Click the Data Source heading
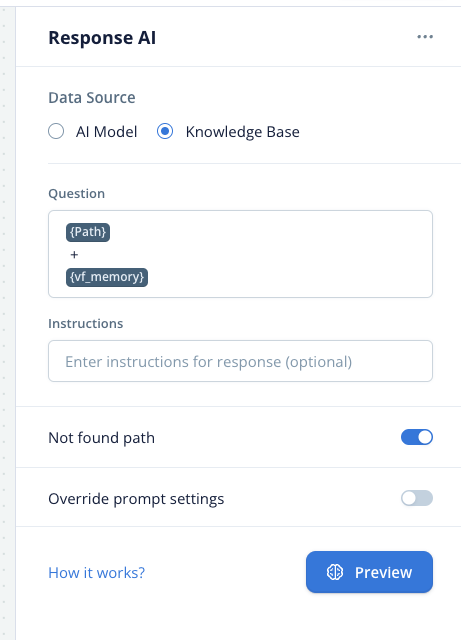This screenshot has height=640, width=461. (x=92, y=98)
